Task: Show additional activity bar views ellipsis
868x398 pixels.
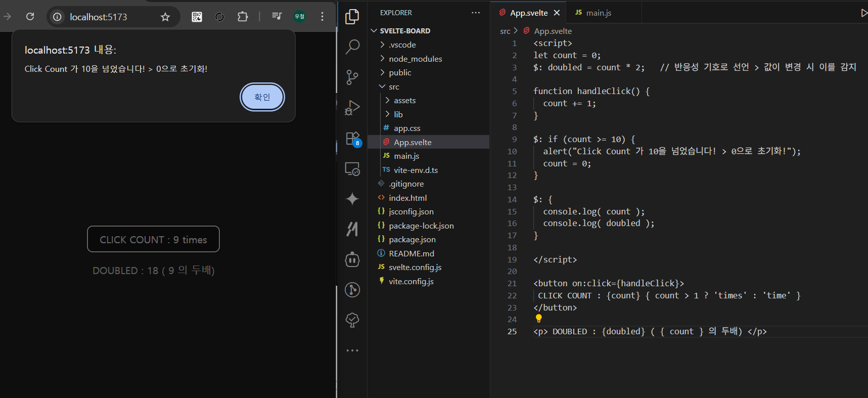Action: [x=352, y=350]
